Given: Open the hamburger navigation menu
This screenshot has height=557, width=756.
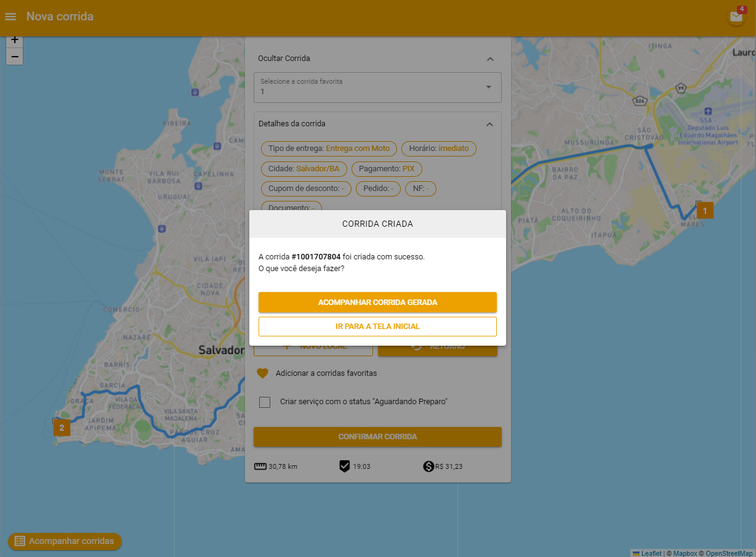Looking at the screenshot, I should click(x=10, y=17).
